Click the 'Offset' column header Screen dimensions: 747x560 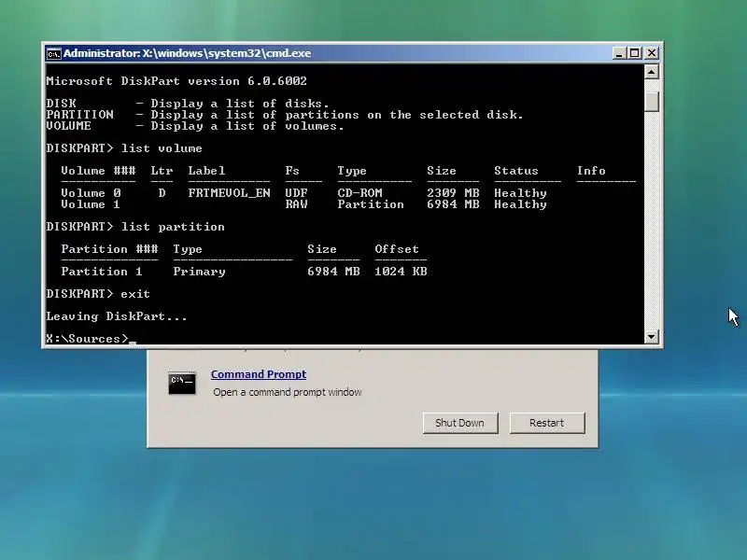tap(397, 249)
